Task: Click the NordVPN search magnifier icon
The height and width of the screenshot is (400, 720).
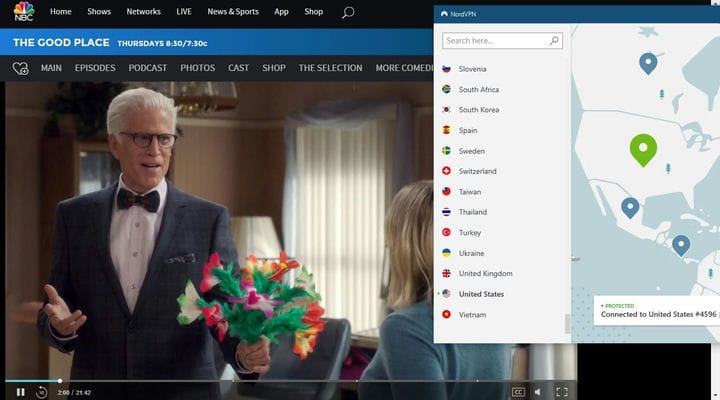Action: (x=554, y=40)
